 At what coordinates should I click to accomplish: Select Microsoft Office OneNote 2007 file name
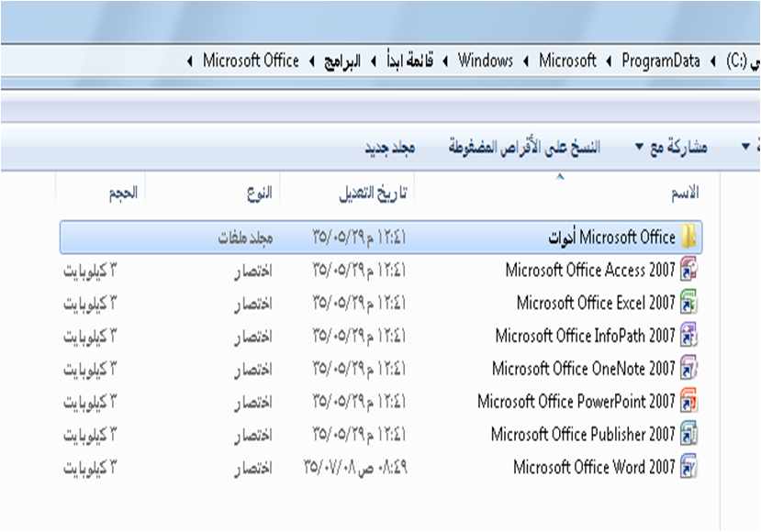[584, 369]
